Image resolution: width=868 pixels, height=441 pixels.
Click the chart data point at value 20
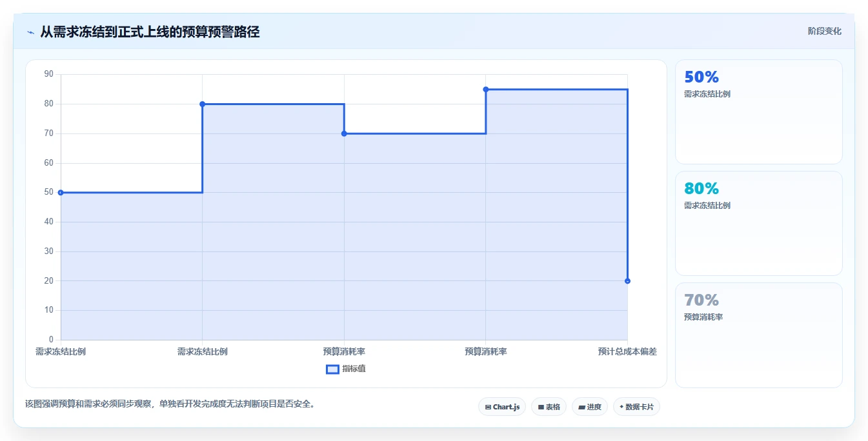627,280
